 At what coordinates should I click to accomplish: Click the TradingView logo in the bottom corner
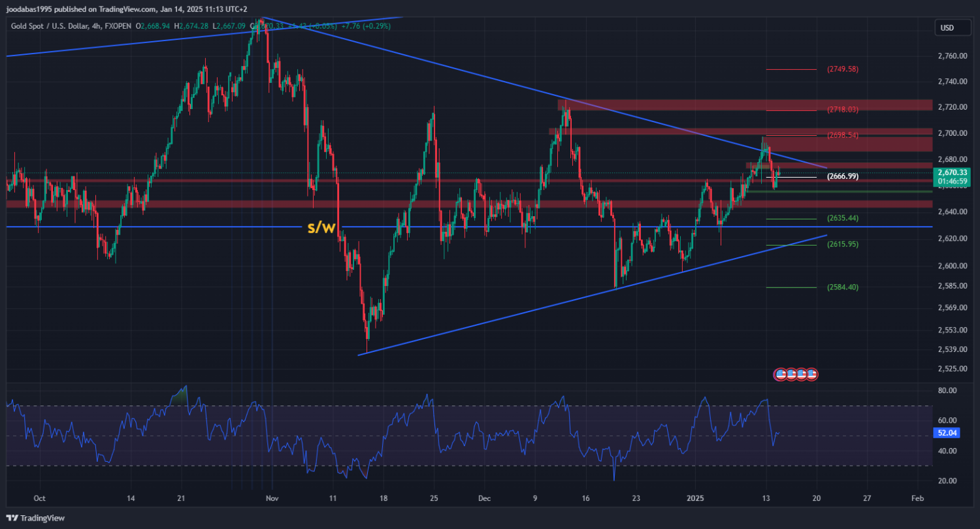pos(36,518)
